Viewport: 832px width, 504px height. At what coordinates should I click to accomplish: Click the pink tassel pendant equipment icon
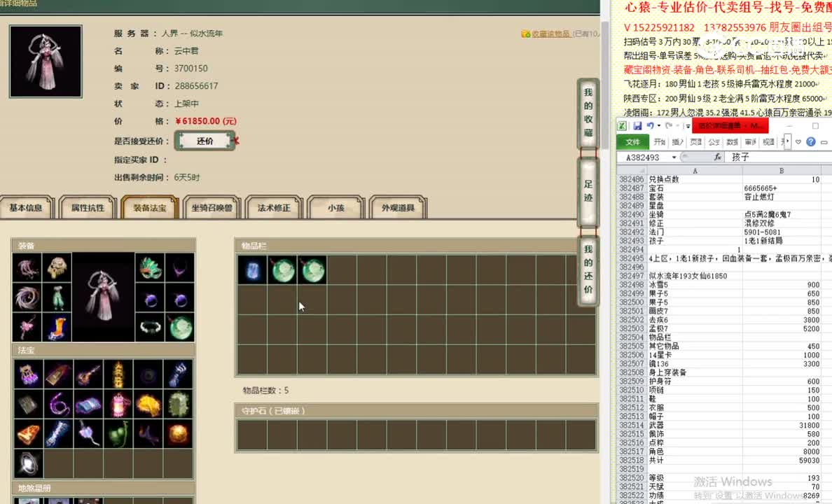27,328
